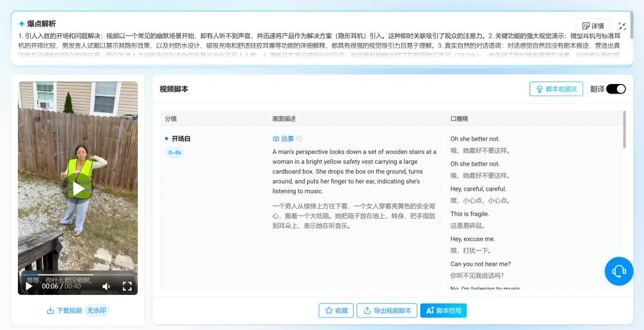The image size is (644, 330).
Task: Toggle the 翻译 translation switch
Action: (615, 89)
